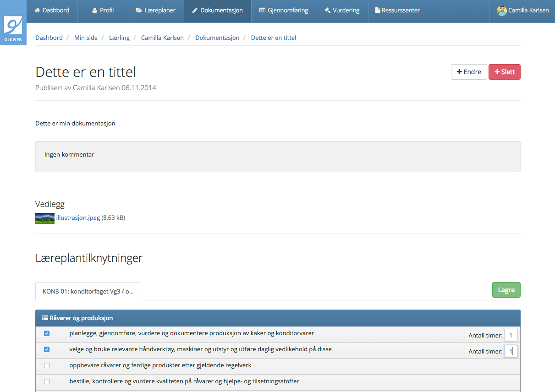Switch to the Dokumentasjon navigation tab
Image resolution: width=555 pixels, height=392 pixels.
[x=217, y=10]
